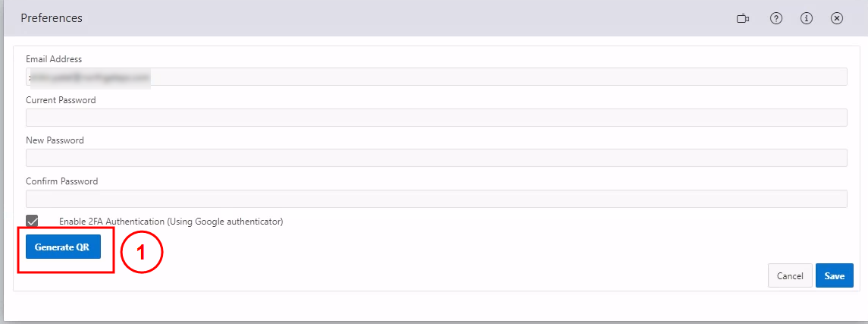Viewport: 868px width, 324px height.
Task: Click the question mark help icon
Action: [x=776, y=18]
